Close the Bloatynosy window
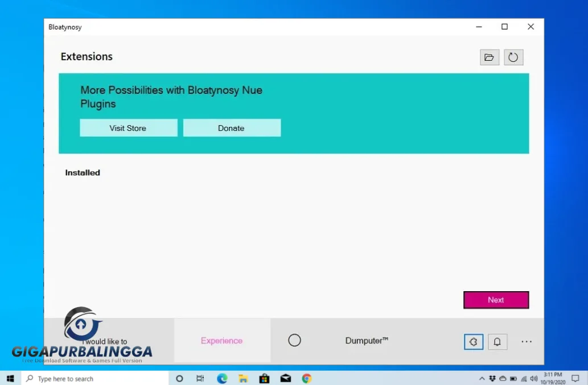 coord(531,27)
